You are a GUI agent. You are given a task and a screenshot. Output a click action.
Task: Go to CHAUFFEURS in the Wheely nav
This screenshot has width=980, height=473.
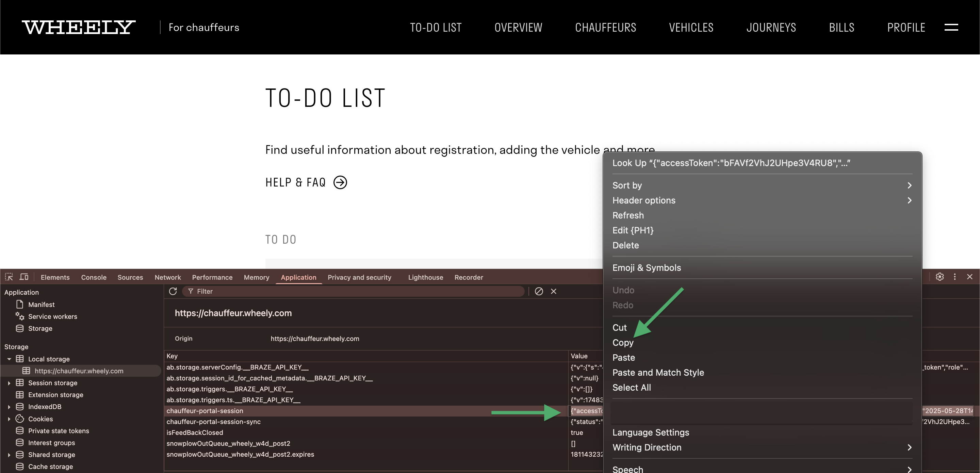(606, 28)
